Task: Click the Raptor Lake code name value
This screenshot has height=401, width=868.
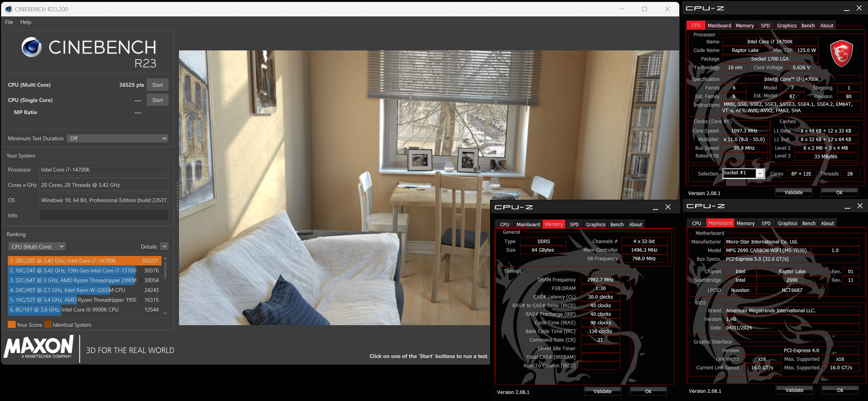Action: [745, 50]
